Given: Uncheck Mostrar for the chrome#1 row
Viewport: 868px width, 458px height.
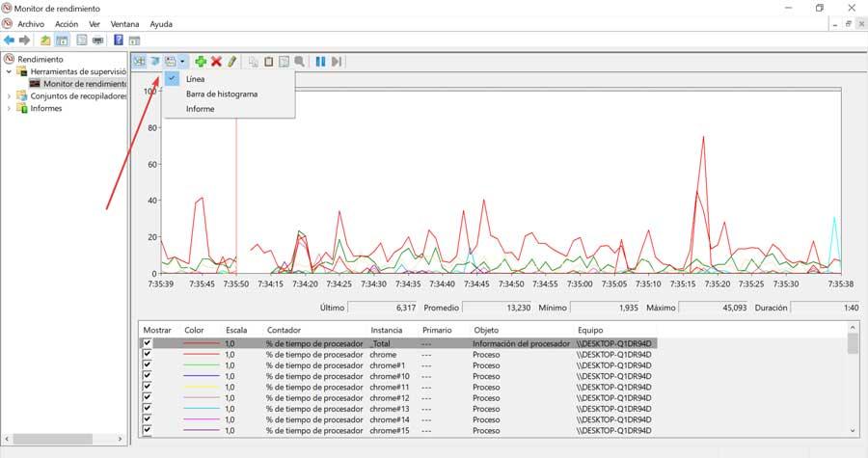Looking at the screenshot, I should (x=148, y=364).
